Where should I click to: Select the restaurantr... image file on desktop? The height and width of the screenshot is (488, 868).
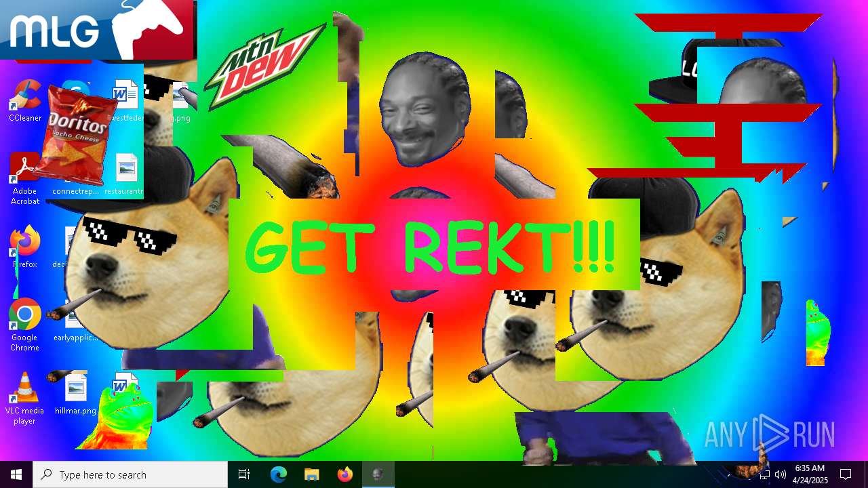coord(125,176)
